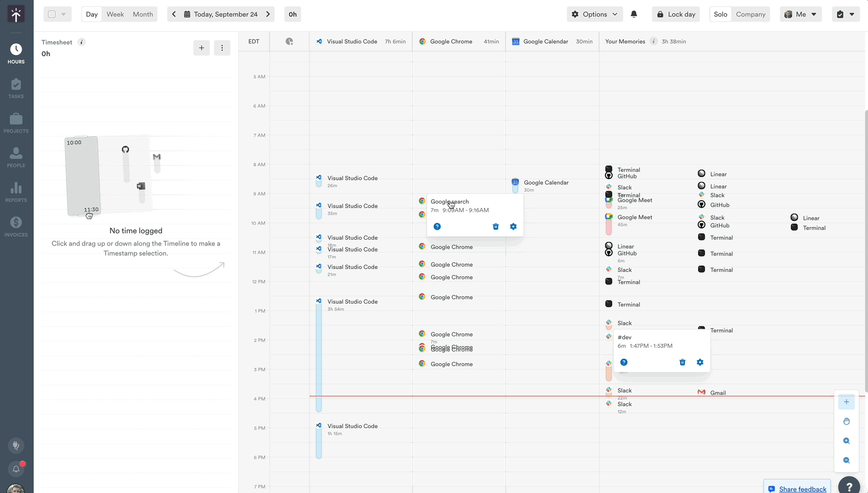868x493 pixels.
Task: Expand the checkmark dropdown at top right
Action: 851,14
